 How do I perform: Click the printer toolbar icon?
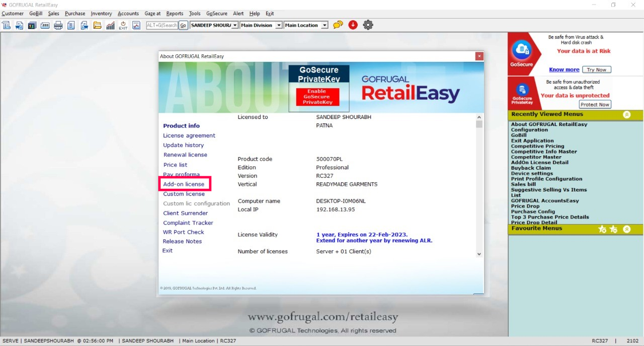click(x=58, y=25)
